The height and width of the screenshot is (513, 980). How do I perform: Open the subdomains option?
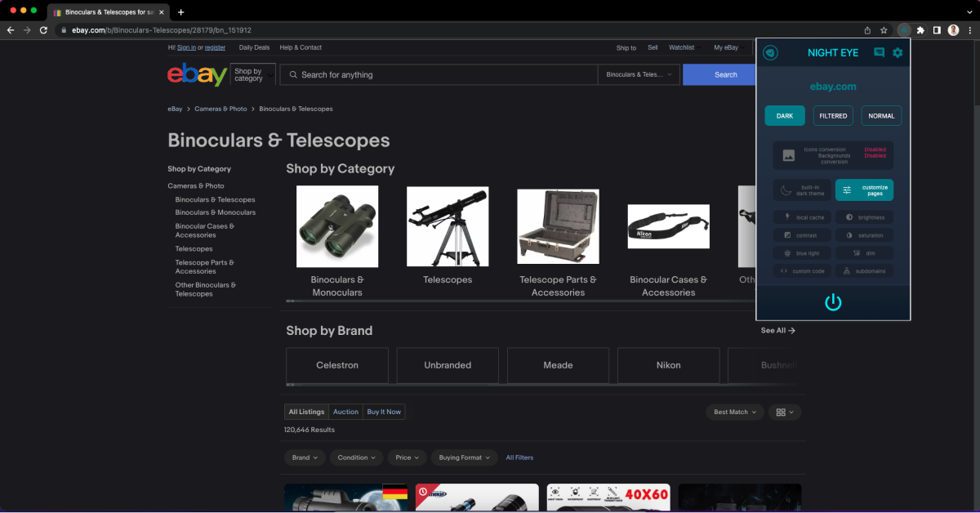864,271
